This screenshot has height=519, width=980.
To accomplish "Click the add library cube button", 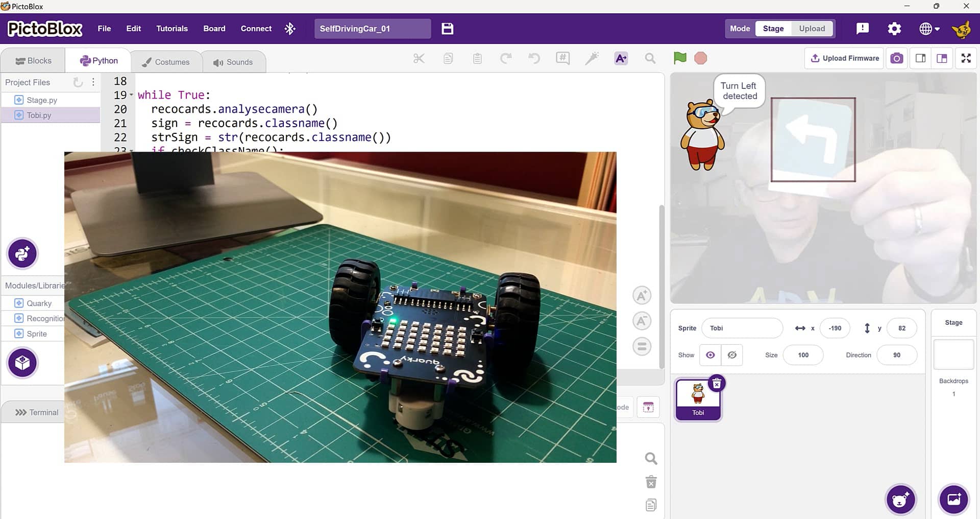I will click(x=22, y=363).
